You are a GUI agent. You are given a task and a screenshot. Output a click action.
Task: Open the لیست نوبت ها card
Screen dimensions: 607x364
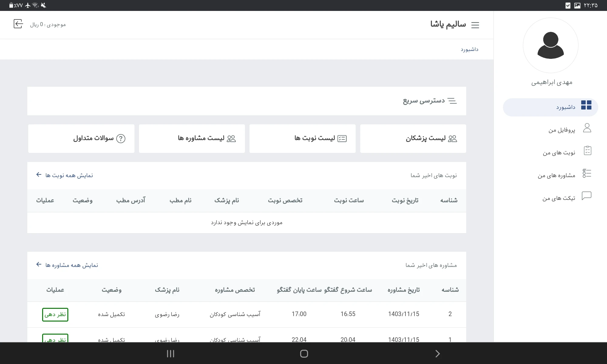click(x=302, y=139)
